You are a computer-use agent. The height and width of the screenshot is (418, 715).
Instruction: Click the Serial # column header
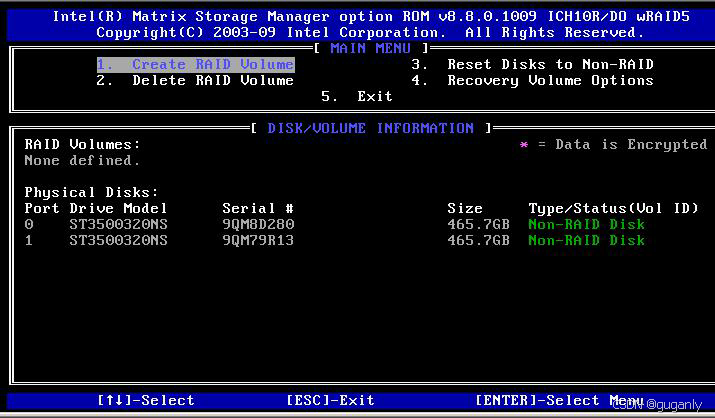point(258,208)
